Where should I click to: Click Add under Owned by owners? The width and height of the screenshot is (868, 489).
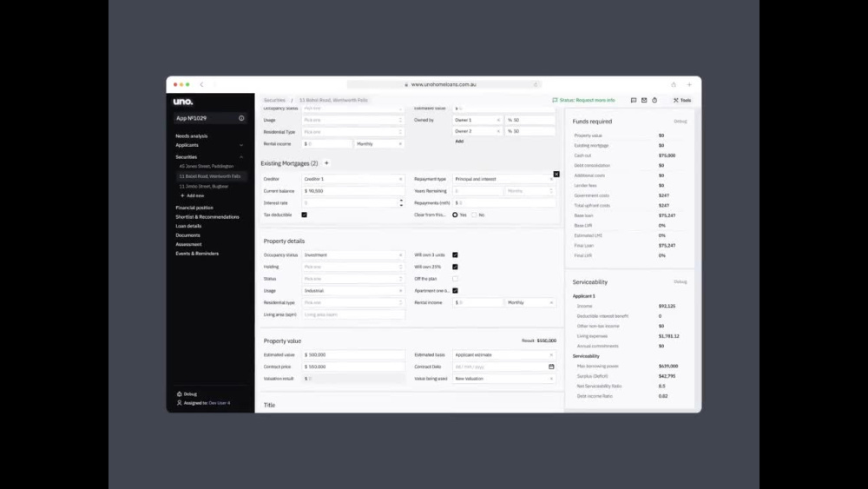point(459,142)
